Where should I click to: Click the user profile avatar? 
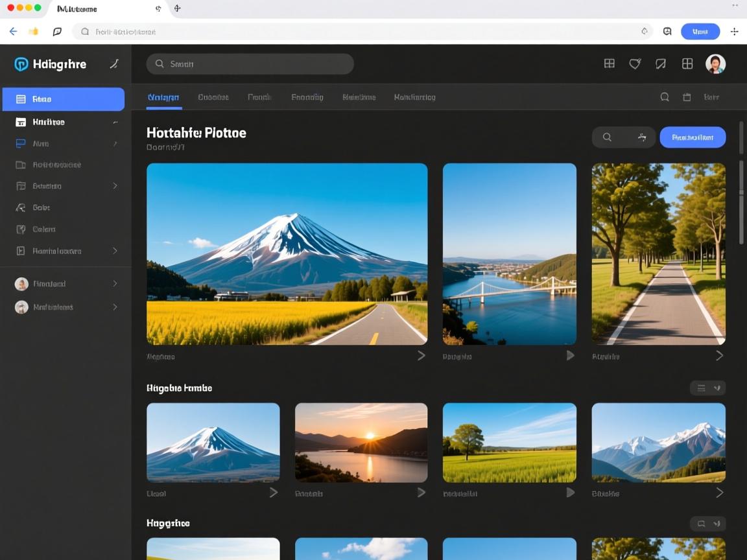pyautogui.click(x=715, y=64)
